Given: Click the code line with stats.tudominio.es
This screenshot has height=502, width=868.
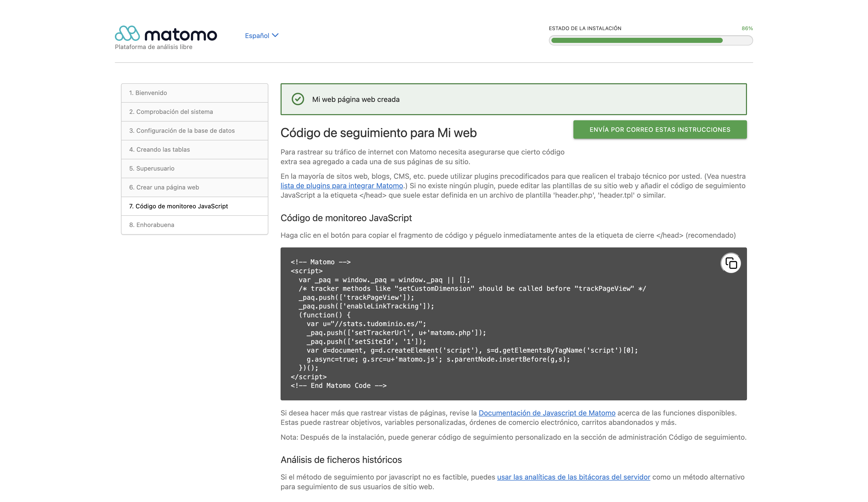Looking at the screenshot, I should pyautogui.click(x=367, y=324).
